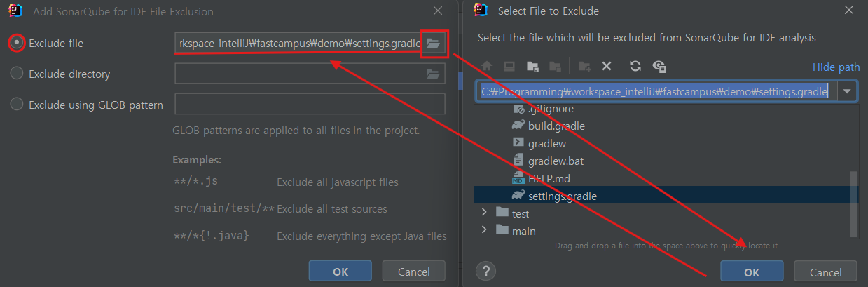Click the **/*{!.java} example pattern
Screen dimensions: 868x287
211,236
